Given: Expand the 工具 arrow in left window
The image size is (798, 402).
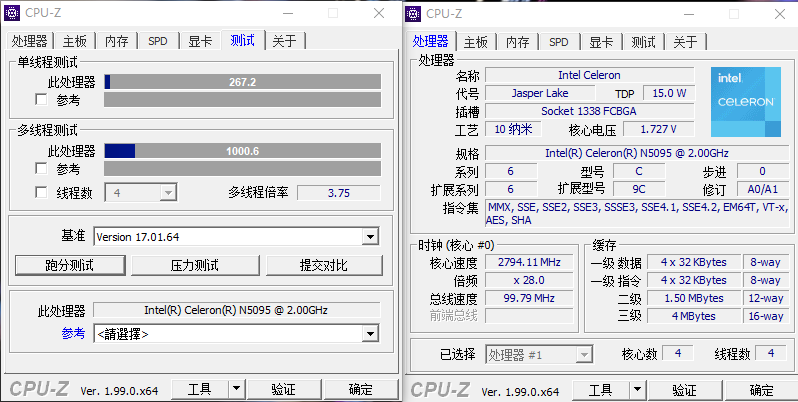Looking at the screenshot, I should coord(236,390).
